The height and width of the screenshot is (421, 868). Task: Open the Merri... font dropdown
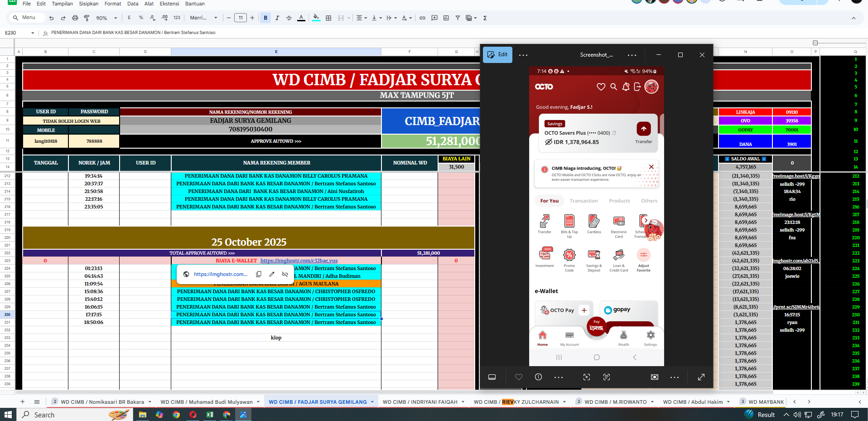(203, 18)
